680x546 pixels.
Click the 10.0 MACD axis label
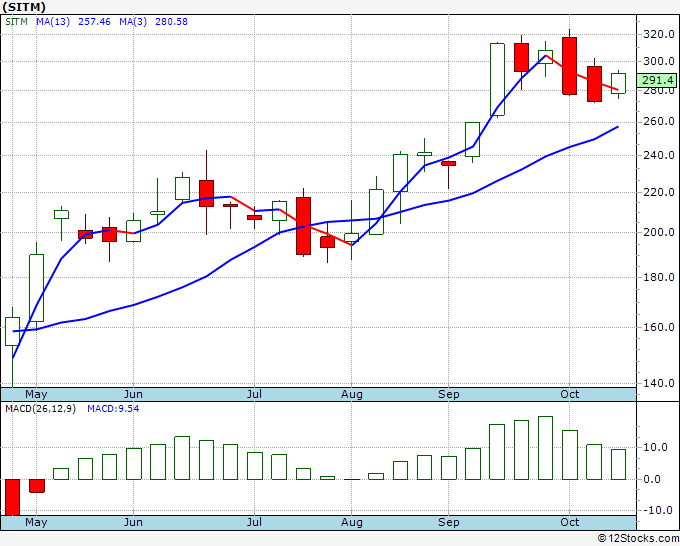coord(655,448)
